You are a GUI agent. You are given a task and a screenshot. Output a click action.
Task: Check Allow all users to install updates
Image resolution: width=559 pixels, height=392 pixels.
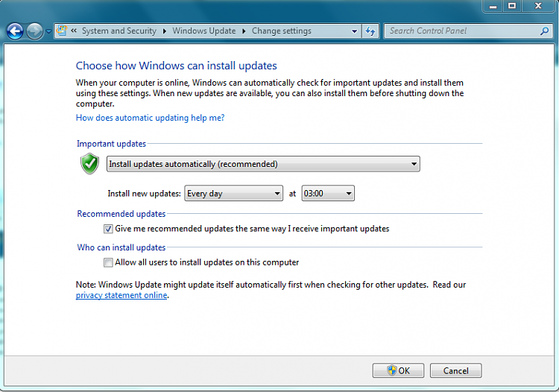(x=108, y=262)
